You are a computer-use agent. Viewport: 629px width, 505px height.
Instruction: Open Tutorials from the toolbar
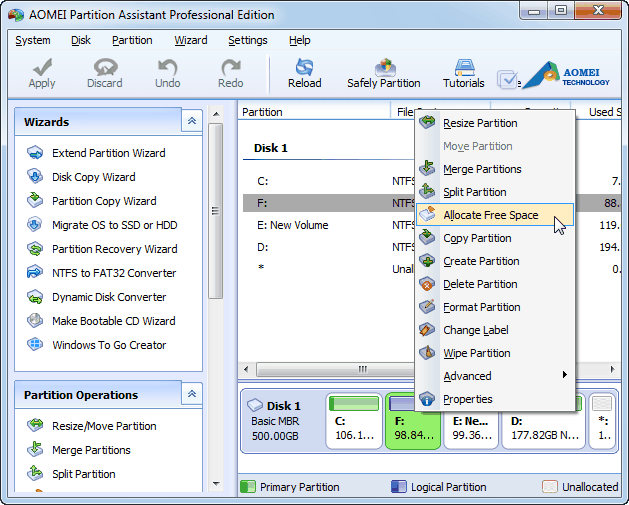464,73
